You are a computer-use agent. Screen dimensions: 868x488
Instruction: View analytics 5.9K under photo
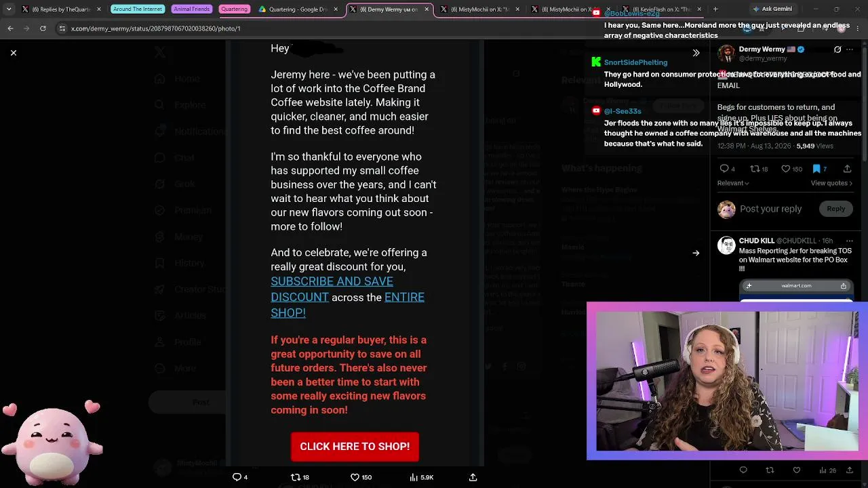[421, 477]
